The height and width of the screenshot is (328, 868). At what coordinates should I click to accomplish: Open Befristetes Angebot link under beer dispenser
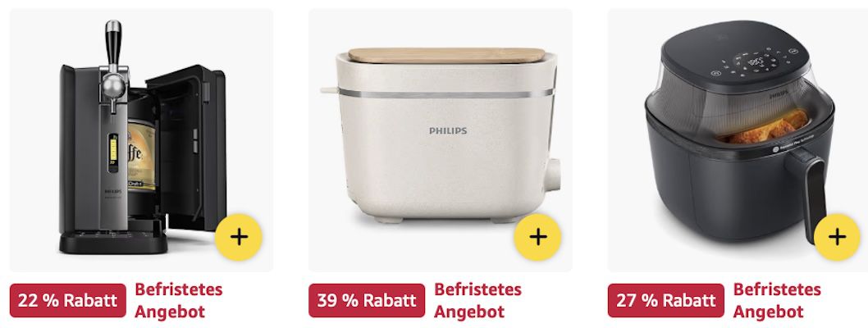coord(178,300)
